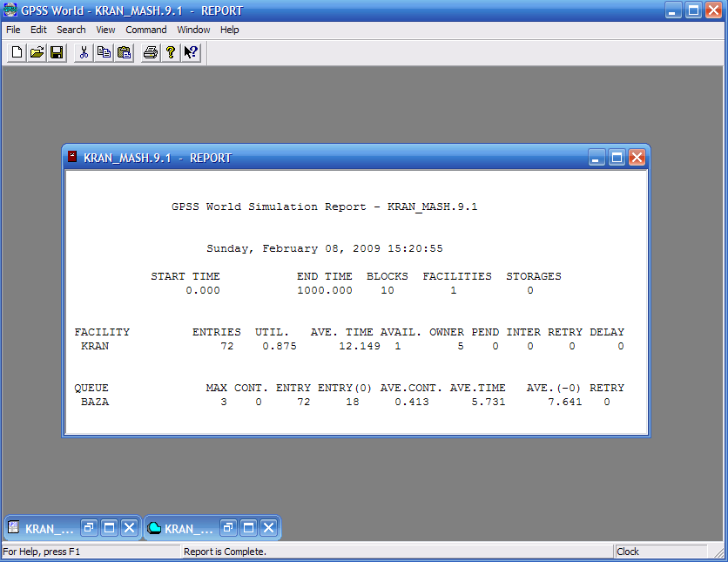Click the AVE.TIME value 5.731
728x562 pixels.
pos(489,402)
